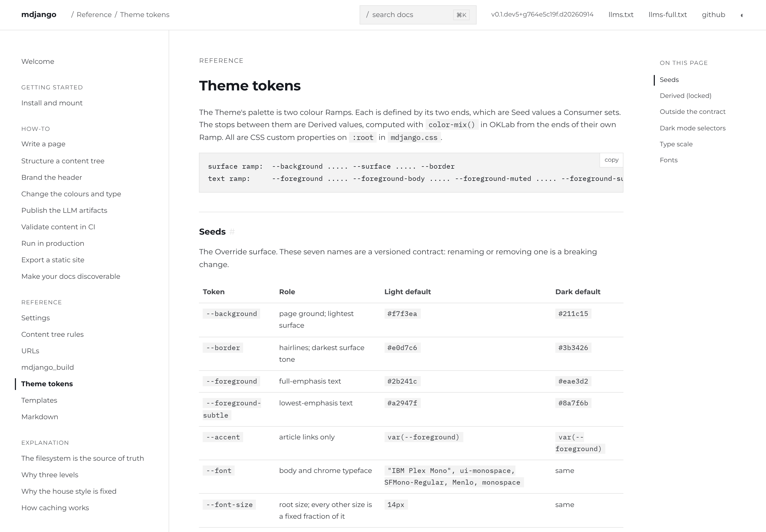Jump to Dark mode selectors section
This screenshot has height=532, width=766.
[x=693, y=128]
